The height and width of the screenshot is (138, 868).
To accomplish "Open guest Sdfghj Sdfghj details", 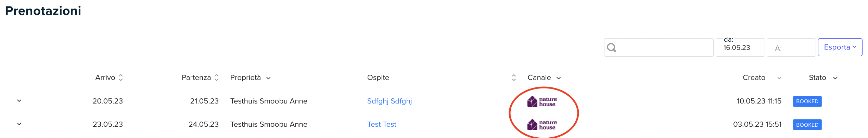I will tap(390, 101).
